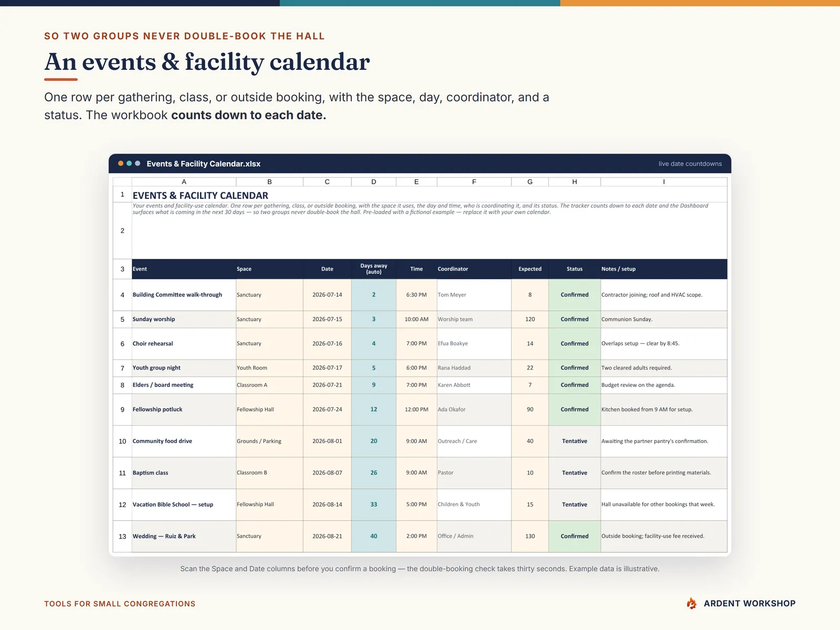Click the expected count '130'
The width and height of the screenshot is (840, 630).
coord(530,537)
